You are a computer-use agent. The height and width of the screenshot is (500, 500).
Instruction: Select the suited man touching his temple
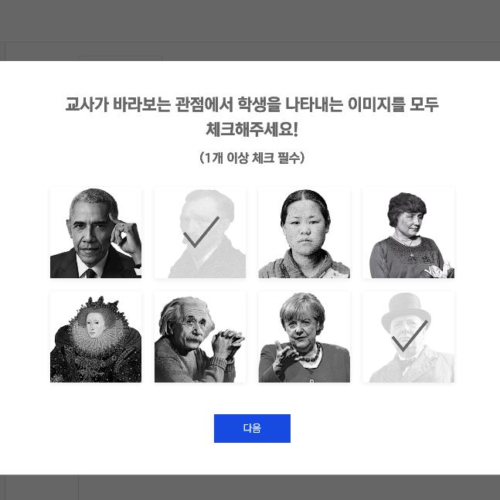tap(96, 233)
